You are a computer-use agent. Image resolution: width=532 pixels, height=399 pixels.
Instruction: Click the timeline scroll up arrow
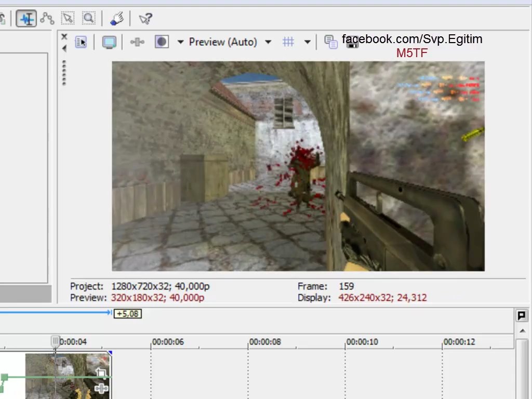click(522, 330)
